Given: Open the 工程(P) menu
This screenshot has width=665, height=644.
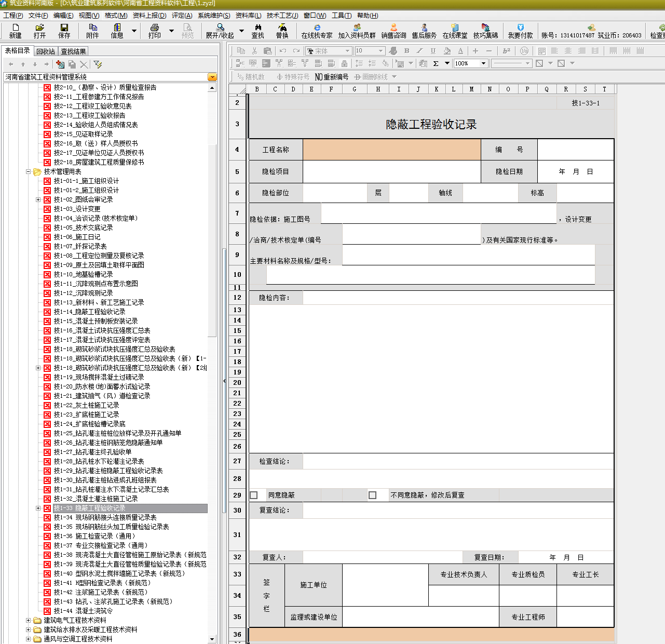Looking at the screenshot, I should [13, 15].
